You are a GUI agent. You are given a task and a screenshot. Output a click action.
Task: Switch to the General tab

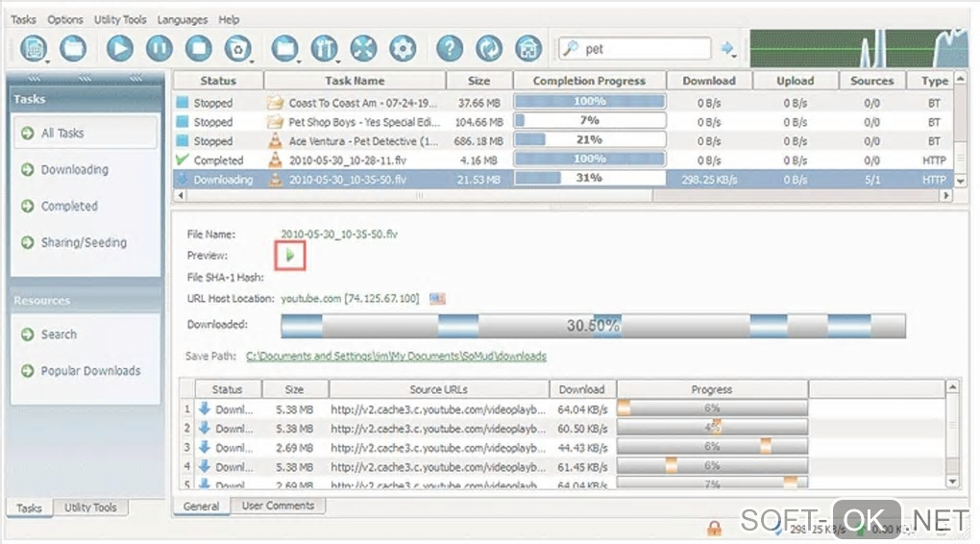(201, 506)
